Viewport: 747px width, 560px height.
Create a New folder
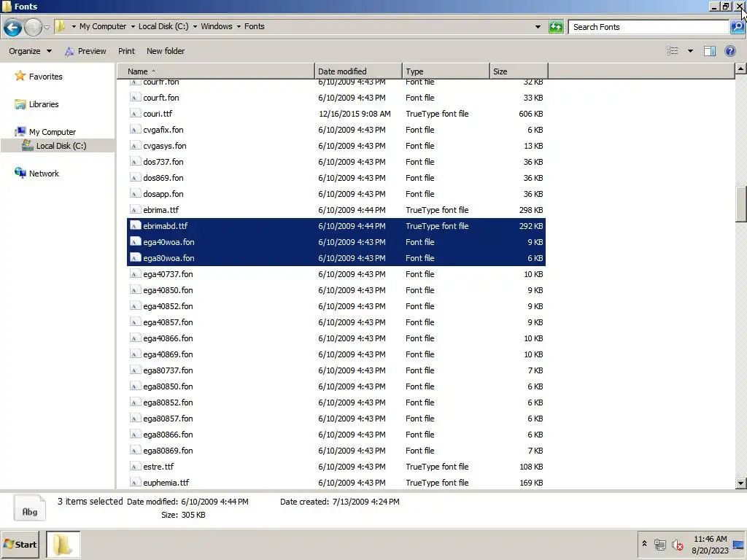tap(166, 51)
